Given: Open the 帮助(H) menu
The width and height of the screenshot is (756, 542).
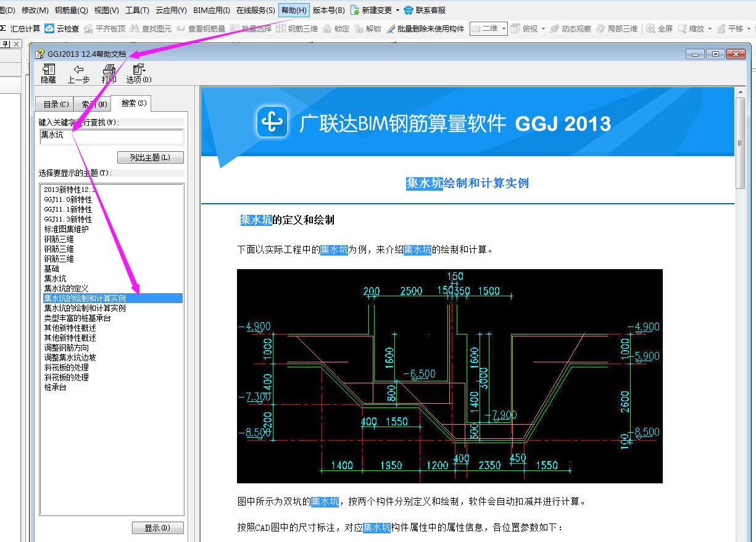Looking at the screenshot, I should 294,10.
